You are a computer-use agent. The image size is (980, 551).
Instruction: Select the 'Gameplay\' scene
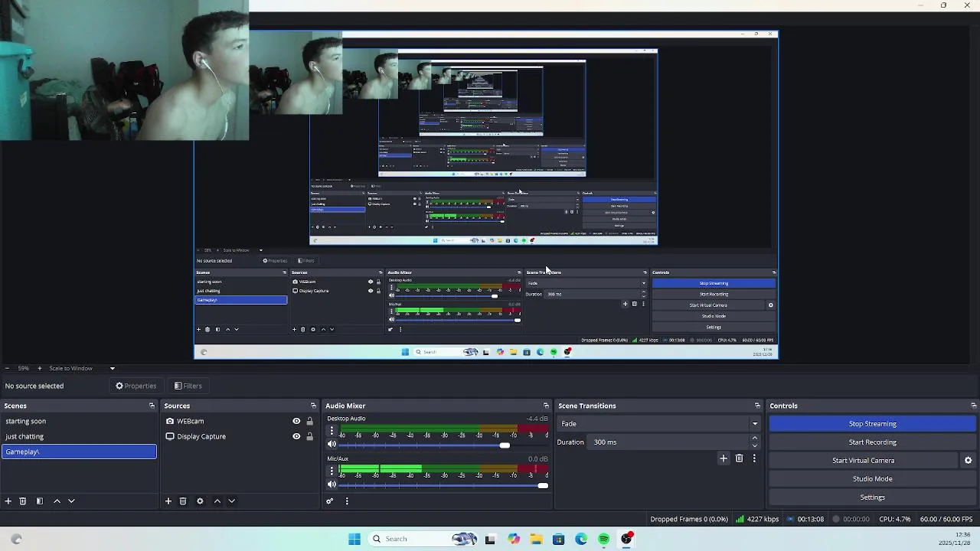(79, 452)
